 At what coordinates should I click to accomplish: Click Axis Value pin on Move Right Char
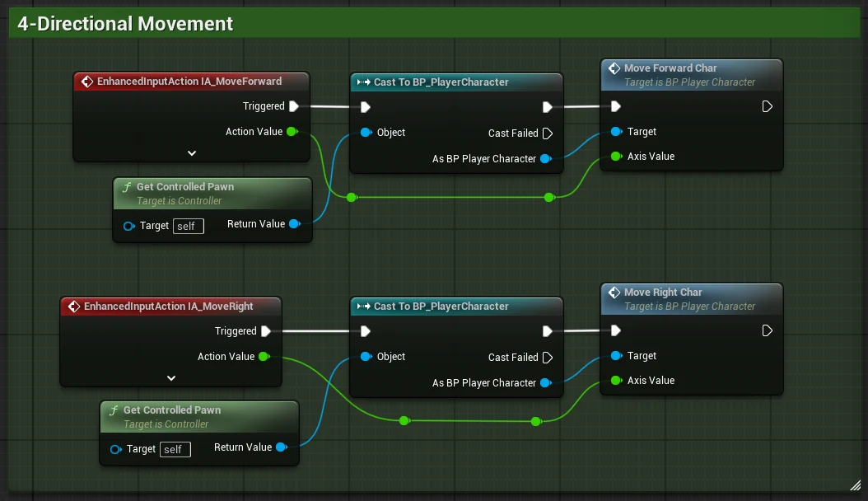point(616,381)
